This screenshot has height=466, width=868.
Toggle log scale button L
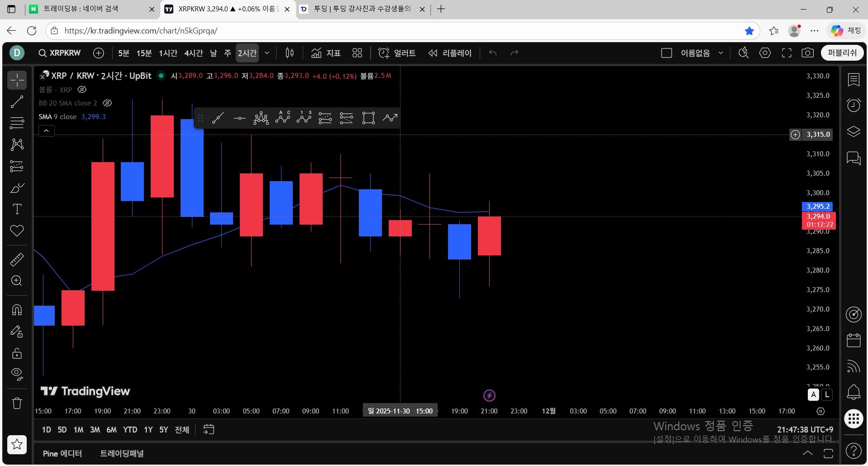827,394
